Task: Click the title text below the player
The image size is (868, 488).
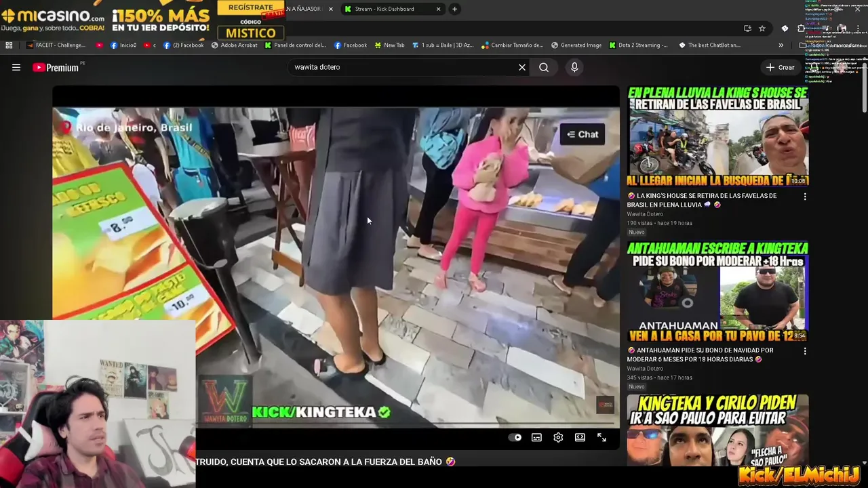Action: pos(325,462)
